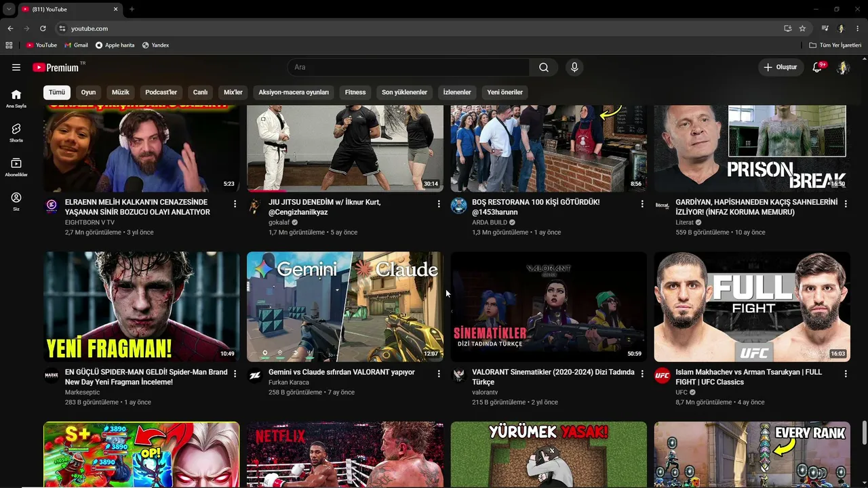Go to Ana Sayfa in sidebar
The image size is (868, 488).
click(16, 98)
